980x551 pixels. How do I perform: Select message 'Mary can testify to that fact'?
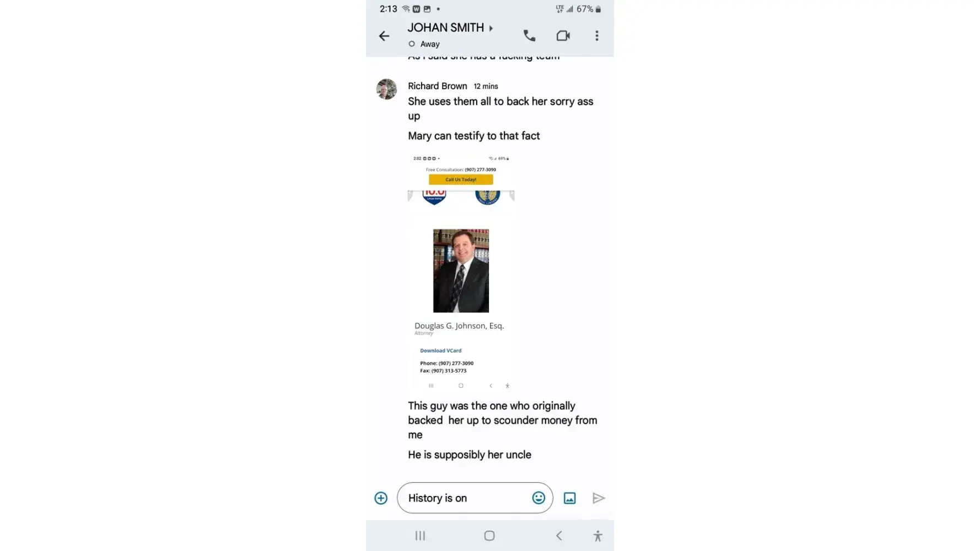(x=473, y=136)
